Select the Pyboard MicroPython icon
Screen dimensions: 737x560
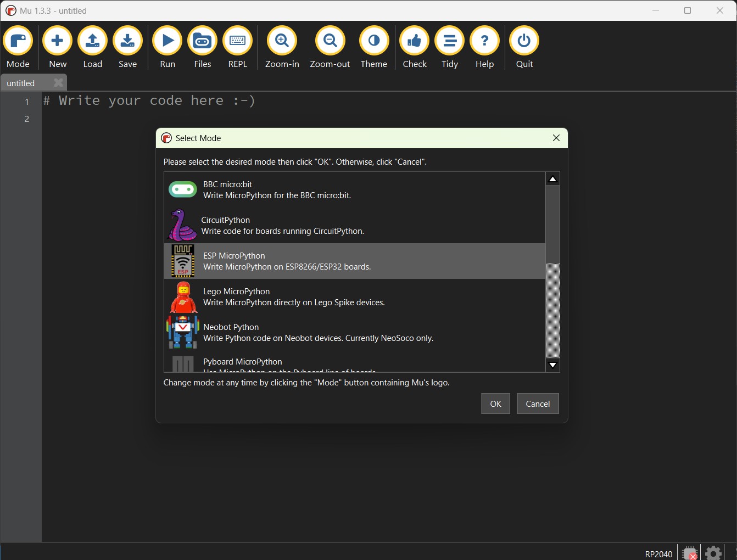point(183,363)
